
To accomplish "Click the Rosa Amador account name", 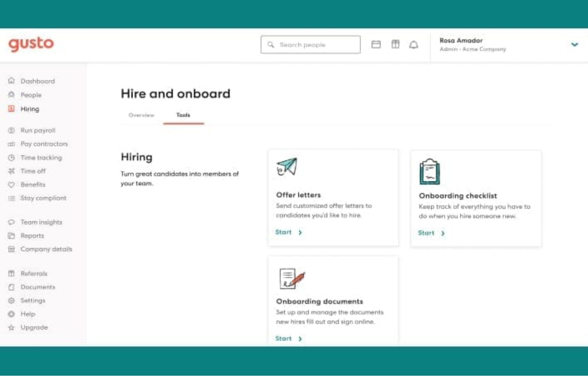I will tap(461, 41).
